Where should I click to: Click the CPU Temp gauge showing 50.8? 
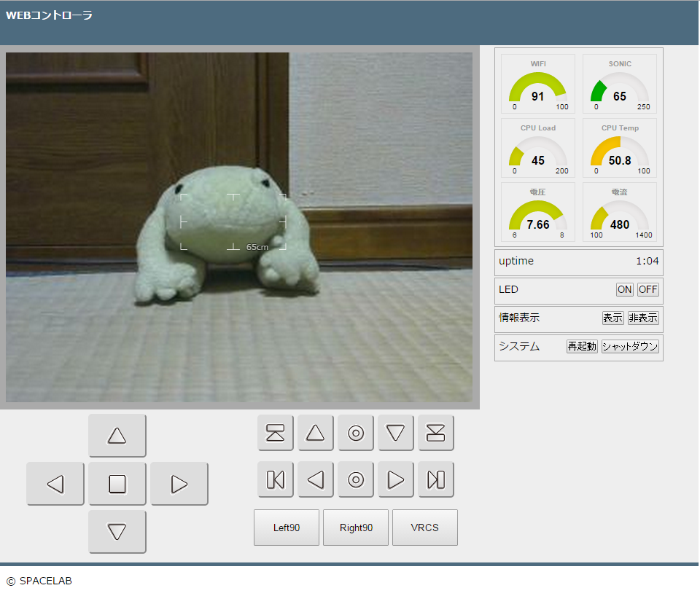click(x=620, y=148)
